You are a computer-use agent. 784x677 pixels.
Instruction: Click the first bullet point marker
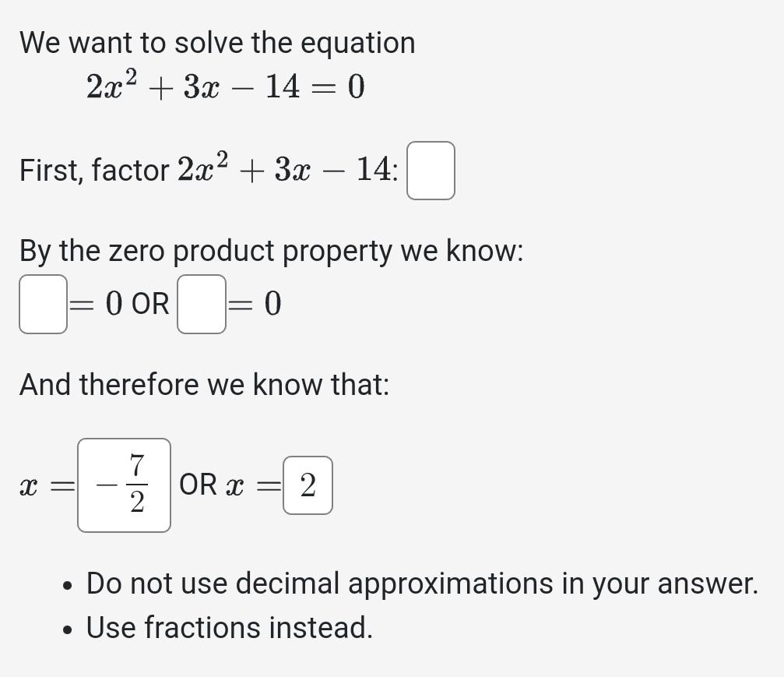tap(69, 584)
